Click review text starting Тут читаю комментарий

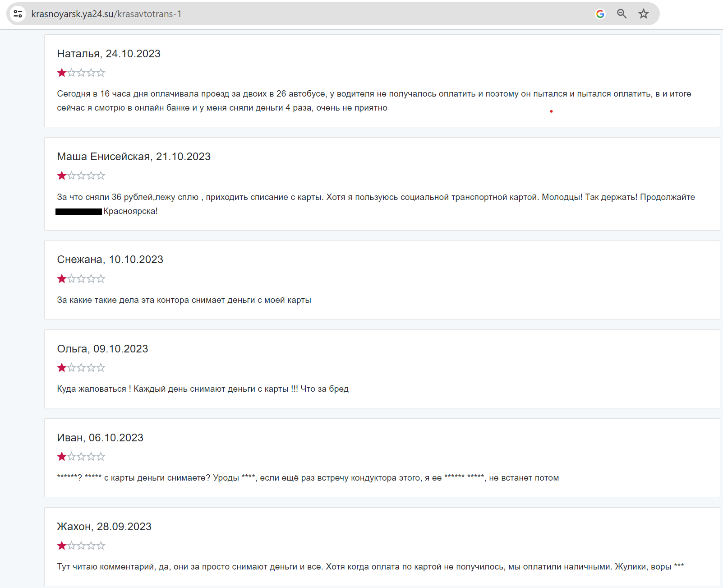tap(370, 567)
